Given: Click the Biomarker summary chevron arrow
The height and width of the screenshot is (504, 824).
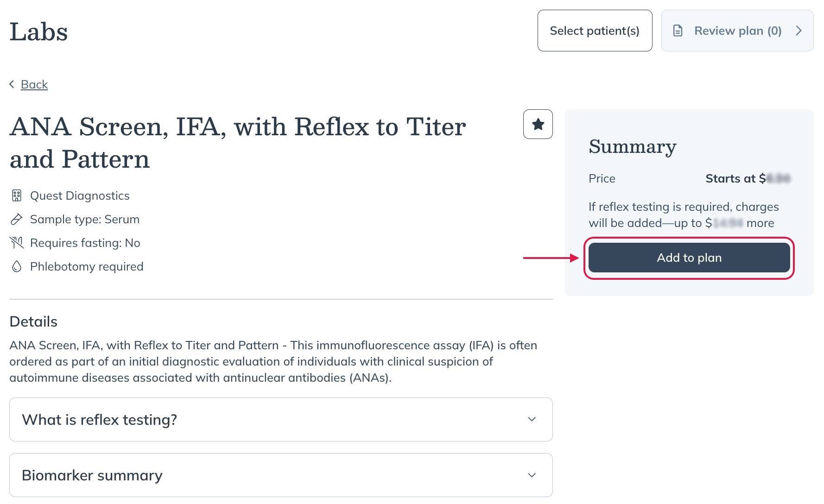Looking at the screenshot, I should pos(532,475).
